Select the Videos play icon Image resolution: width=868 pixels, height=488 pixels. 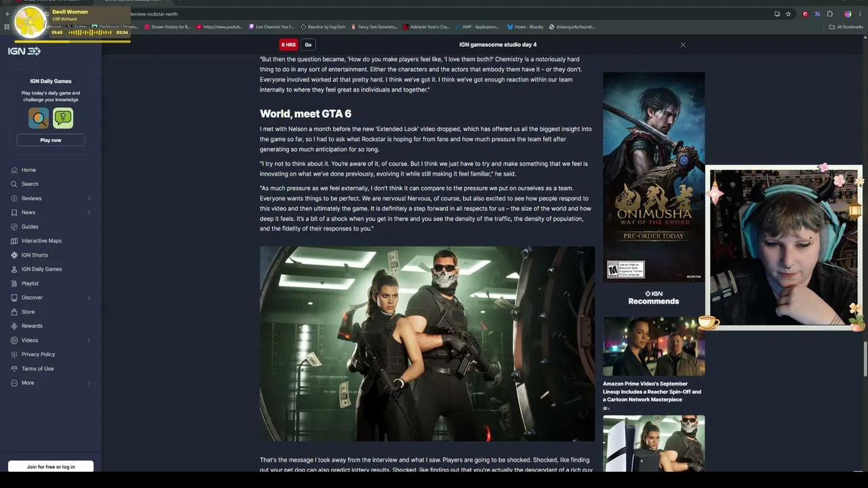pyautogui.click(x=14, y=340)
